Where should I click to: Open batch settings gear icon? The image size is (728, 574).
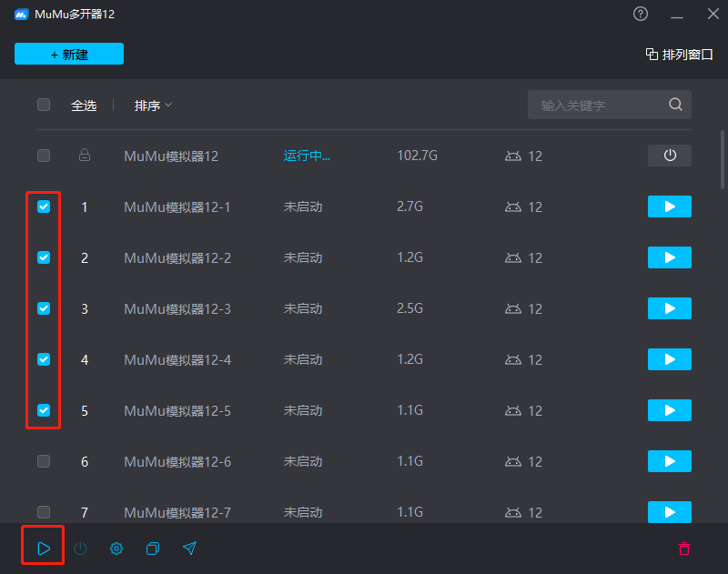click(x=116, y=549)
